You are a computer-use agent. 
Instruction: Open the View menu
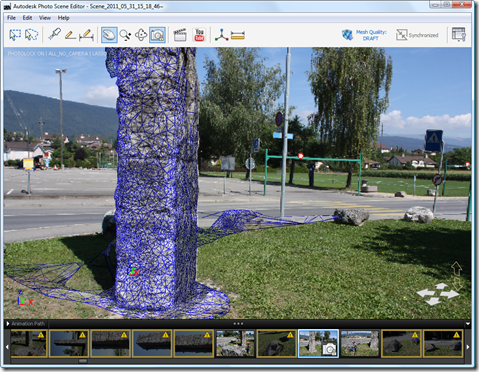[45, 18]
